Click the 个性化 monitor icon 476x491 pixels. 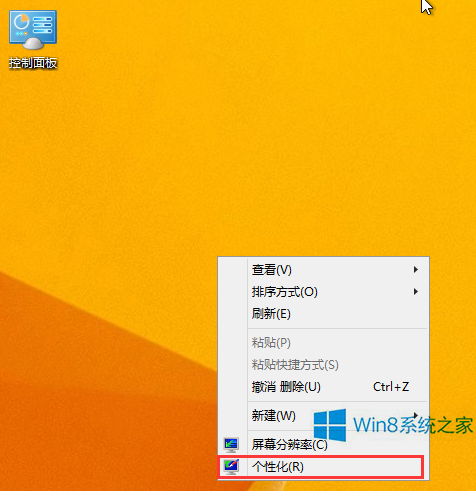(231, 467)
